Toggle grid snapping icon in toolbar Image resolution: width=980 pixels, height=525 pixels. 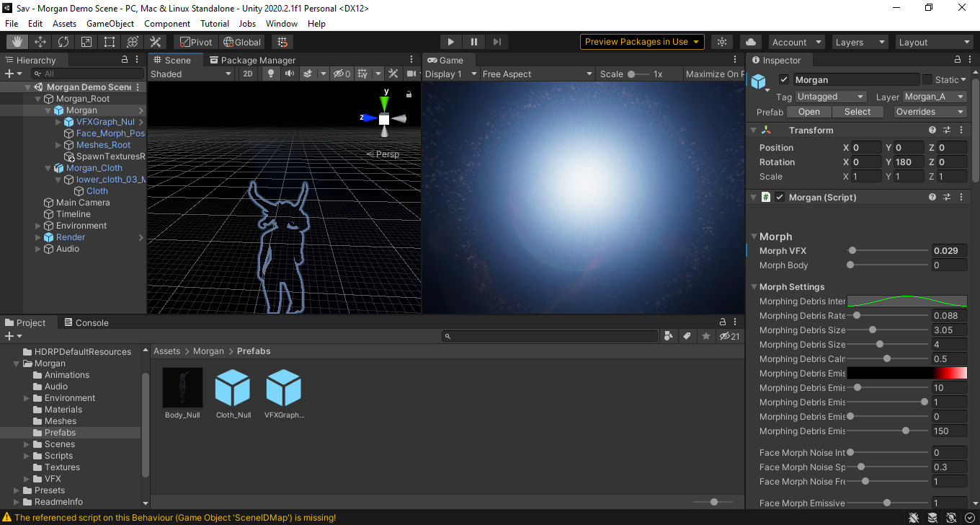tap(282, 42)
